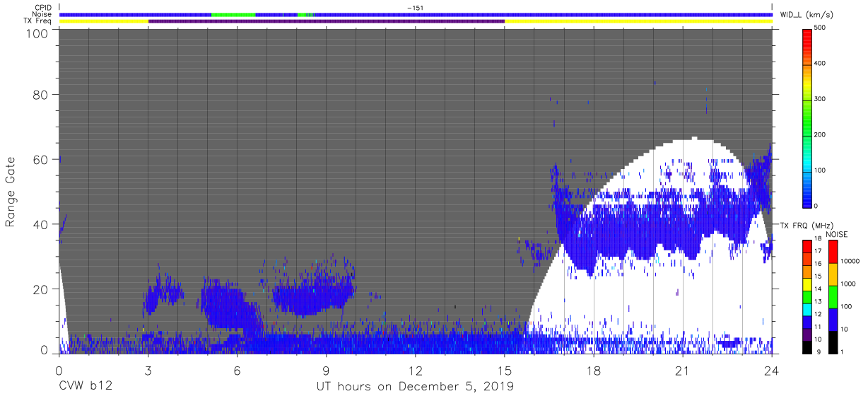Viewport: 868px width, 401px height.
Task: Select the 13 MHz frequency tick
Action: coord(819,301)
